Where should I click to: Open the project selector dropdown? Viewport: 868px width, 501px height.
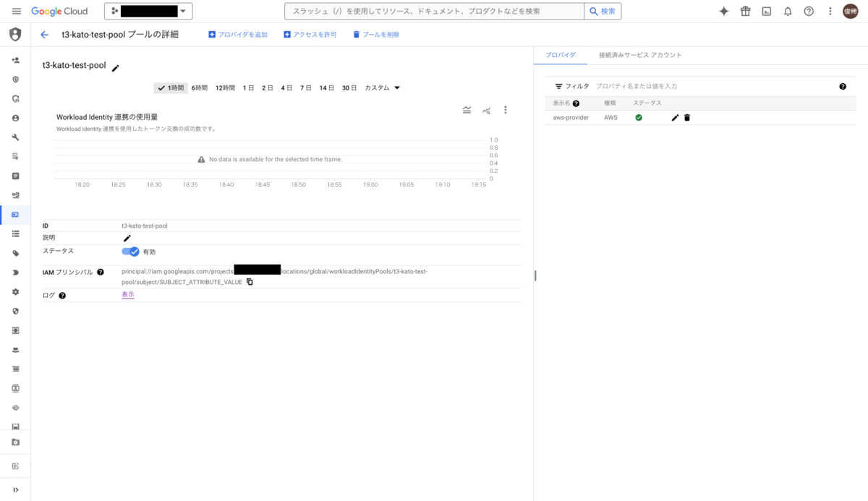tap(149, 12)
